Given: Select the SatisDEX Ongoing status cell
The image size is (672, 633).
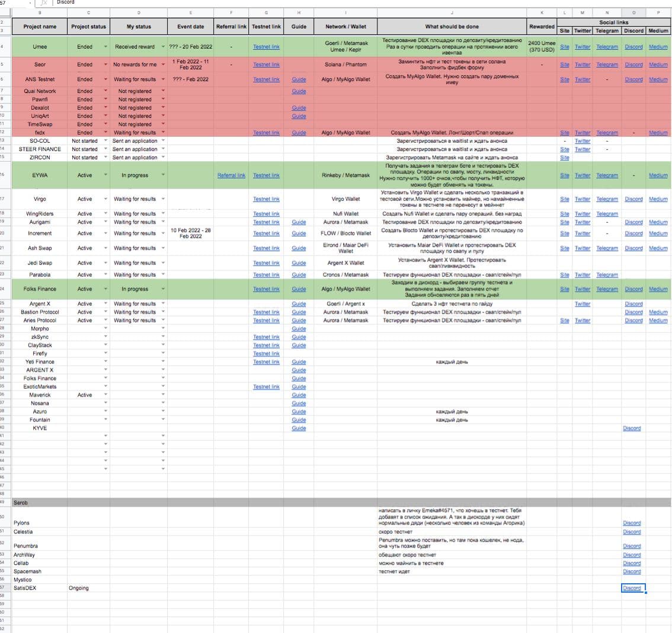Looking at the screenshot, I should pos(88,588).
